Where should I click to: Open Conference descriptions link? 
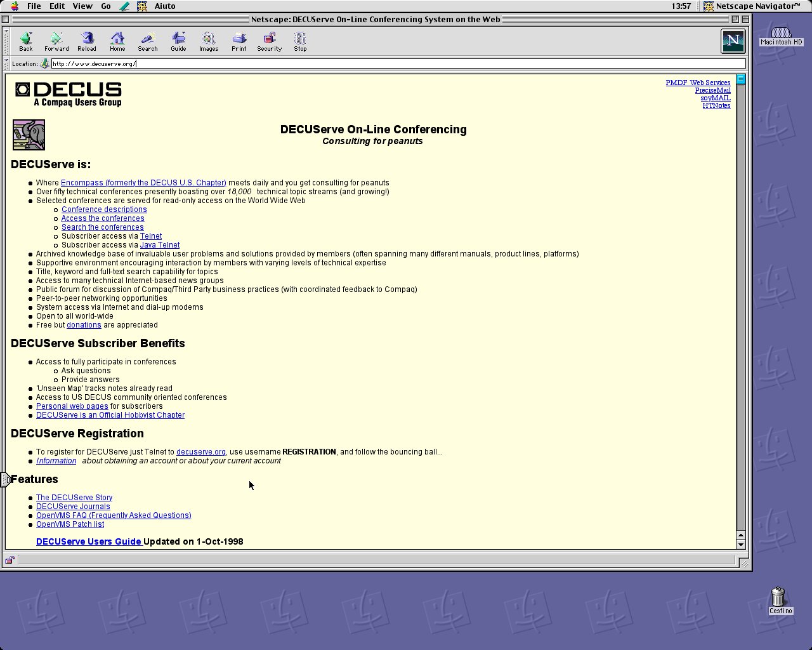click(x=104, y=209)
